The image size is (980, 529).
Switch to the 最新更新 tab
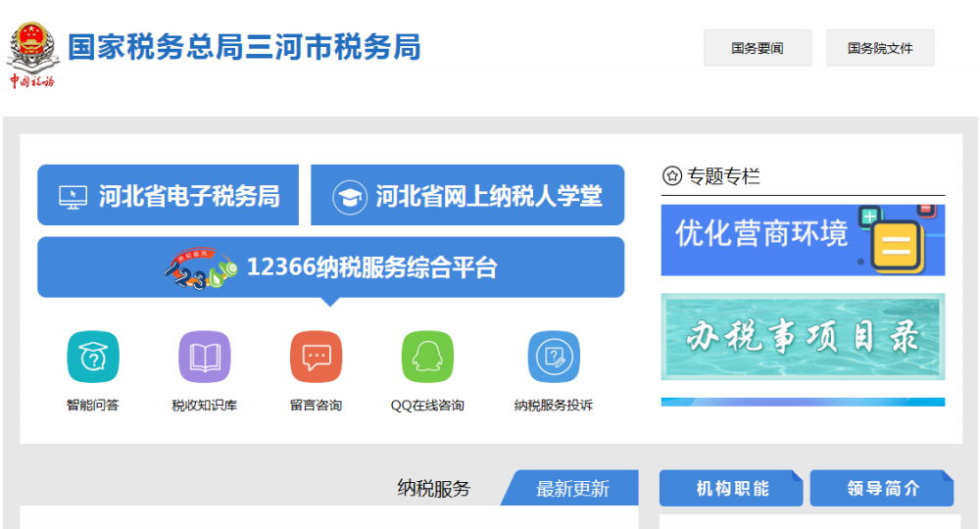click(572, 488)
